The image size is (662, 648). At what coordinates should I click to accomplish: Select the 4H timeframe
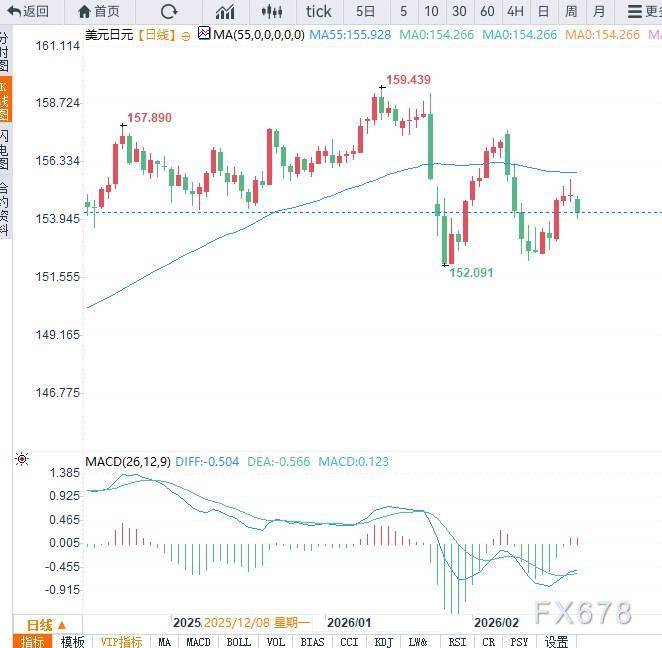[x=515, y=11]
